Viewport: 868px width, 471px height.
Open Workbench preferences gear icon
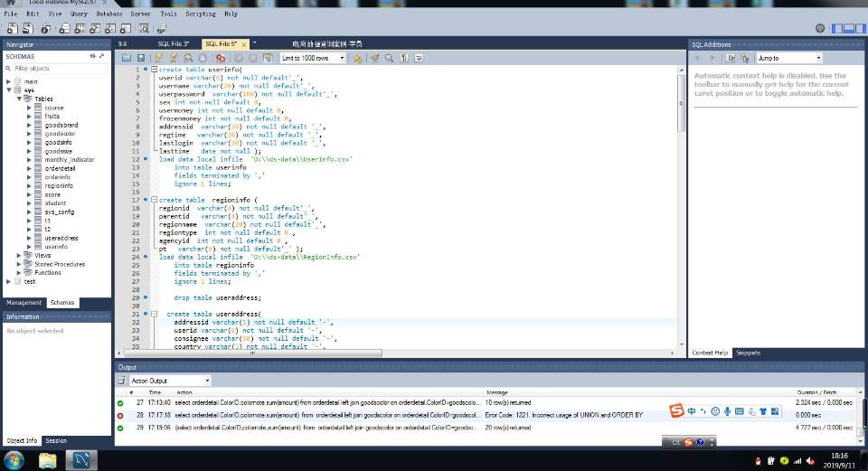click(820, 28)
